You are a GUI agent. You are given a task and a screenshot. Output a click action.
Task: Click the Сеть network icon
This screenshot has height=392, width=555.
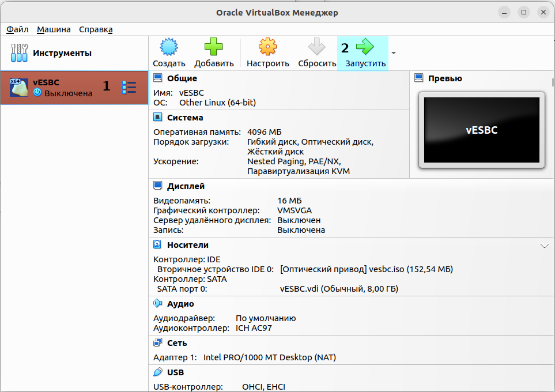(157, 342)
